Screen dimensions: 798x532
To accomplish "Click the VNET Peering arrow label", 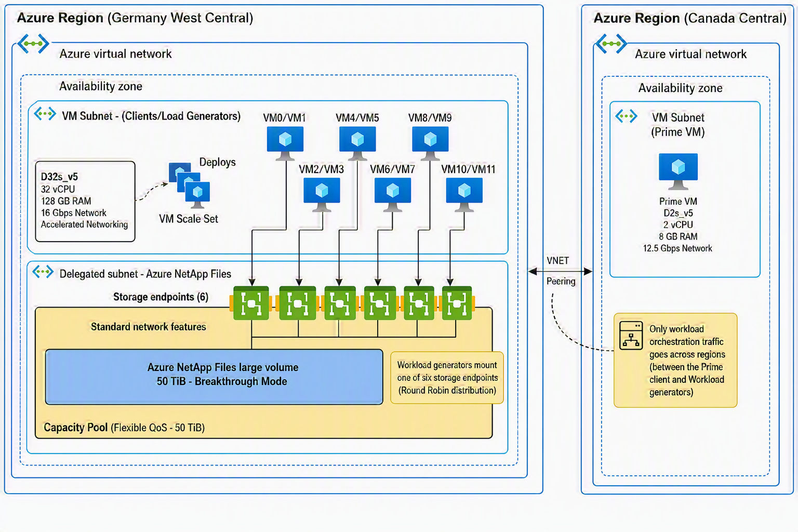I will click(x=561, y=271).
